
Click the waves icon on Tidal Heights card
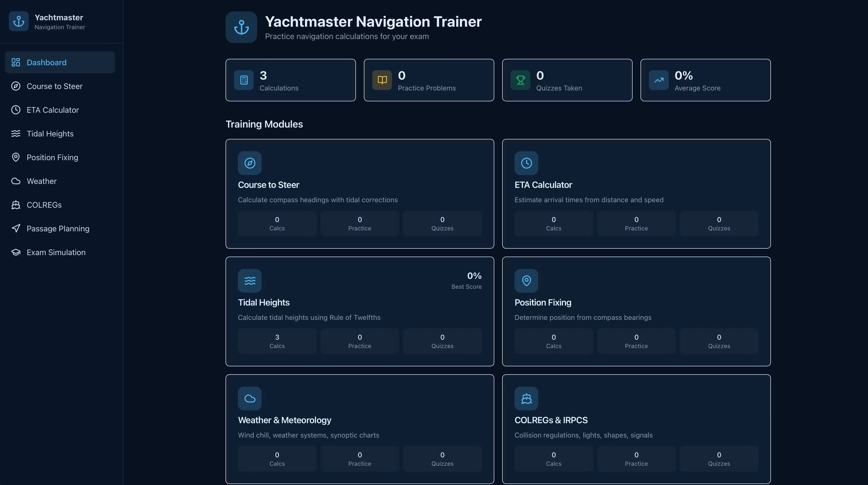(249, 281)
